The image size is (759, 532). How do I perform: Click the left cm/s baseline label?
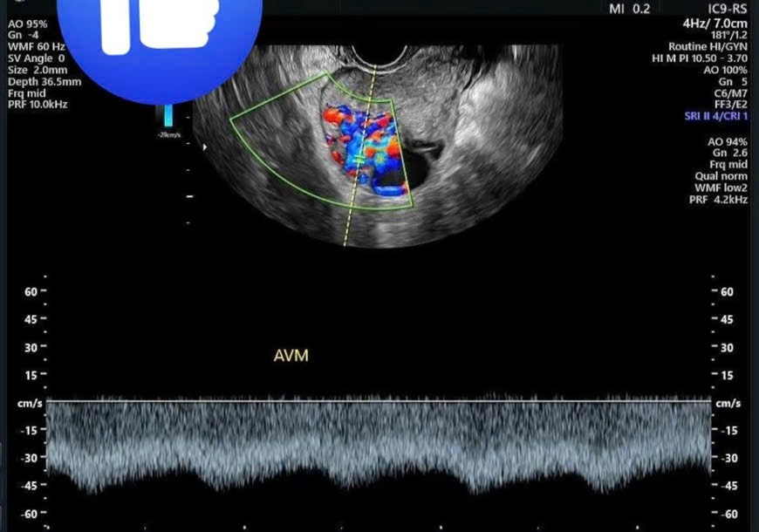[x=29, y=403]
